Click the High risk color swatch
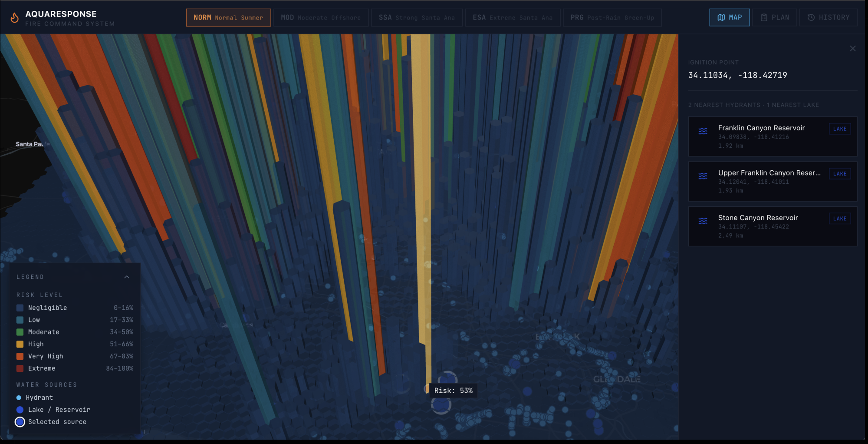Screen dimensions: 868x444 point(20,345)
